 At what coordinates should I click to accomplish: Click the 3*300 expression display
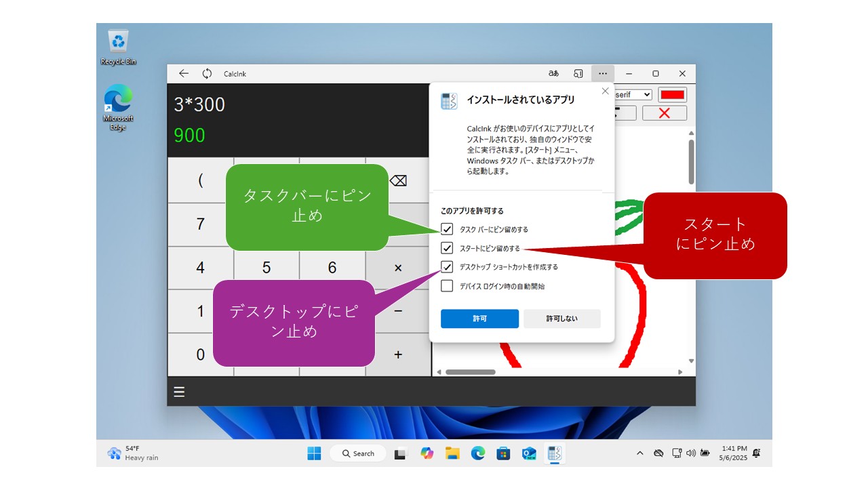(199, 104)
